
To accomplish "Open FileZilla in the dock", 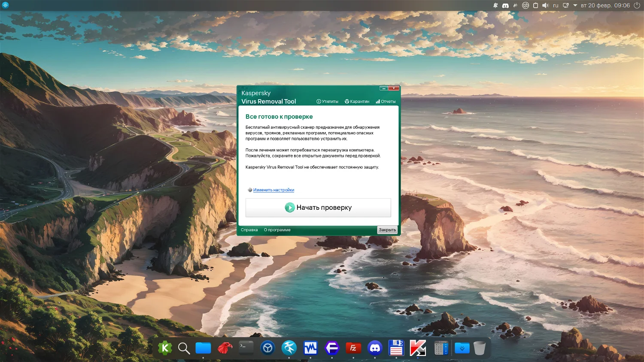I will click(x=353, y=348).
